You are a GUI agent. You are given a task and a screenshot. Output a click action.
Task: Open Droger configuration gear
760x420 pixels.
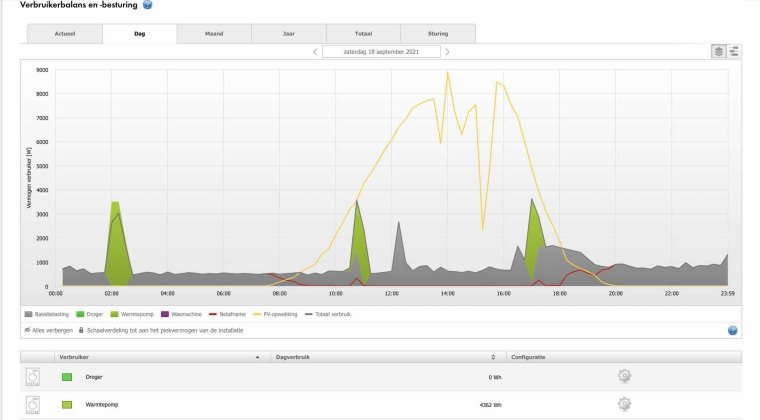tap(624, 376)
